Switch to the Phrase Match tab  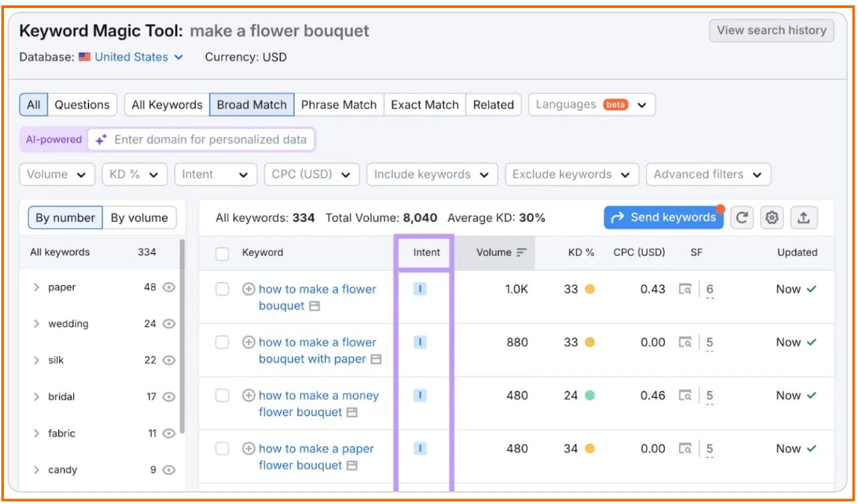339,105
